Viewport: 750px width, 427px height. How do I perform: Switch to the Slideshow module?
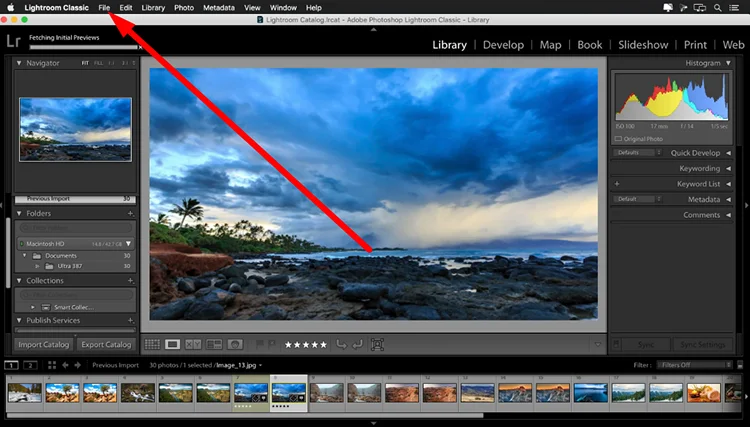coord(643,45)
